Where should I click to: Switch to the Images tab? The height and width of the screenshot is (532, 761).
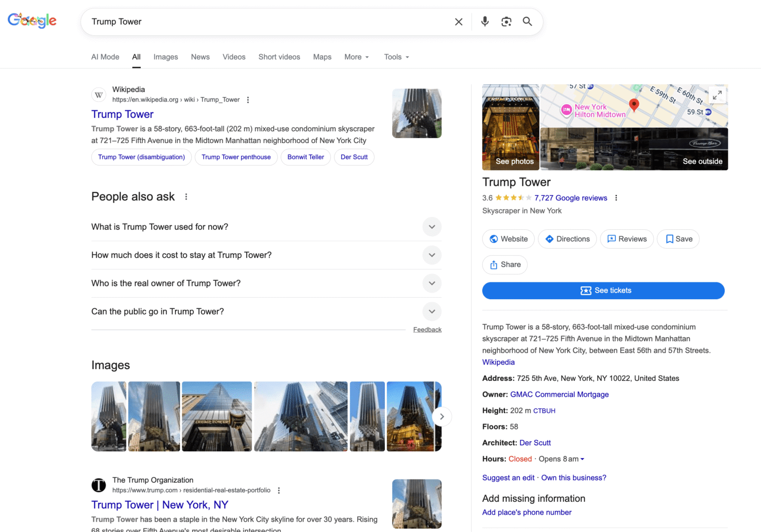165,57
